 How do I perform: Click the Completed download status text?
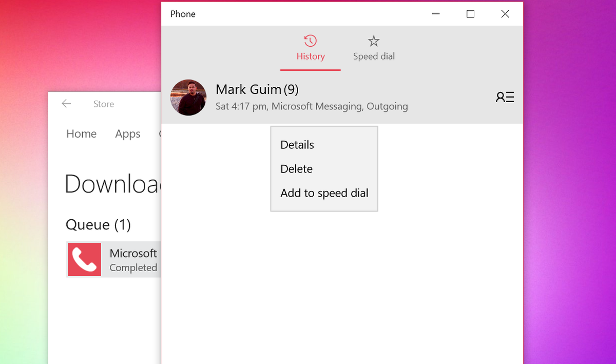coord(133,267)
